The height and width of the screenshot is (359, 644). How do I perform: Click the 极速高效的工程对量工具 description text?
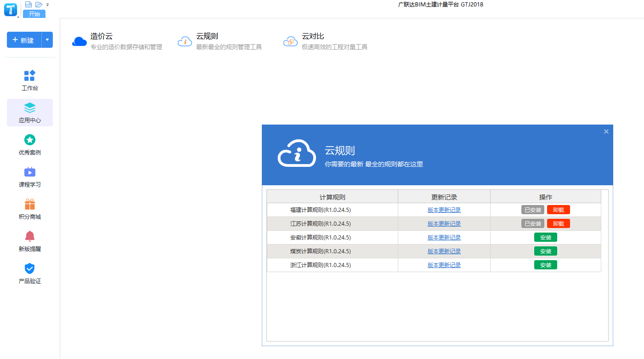(335, 47)
